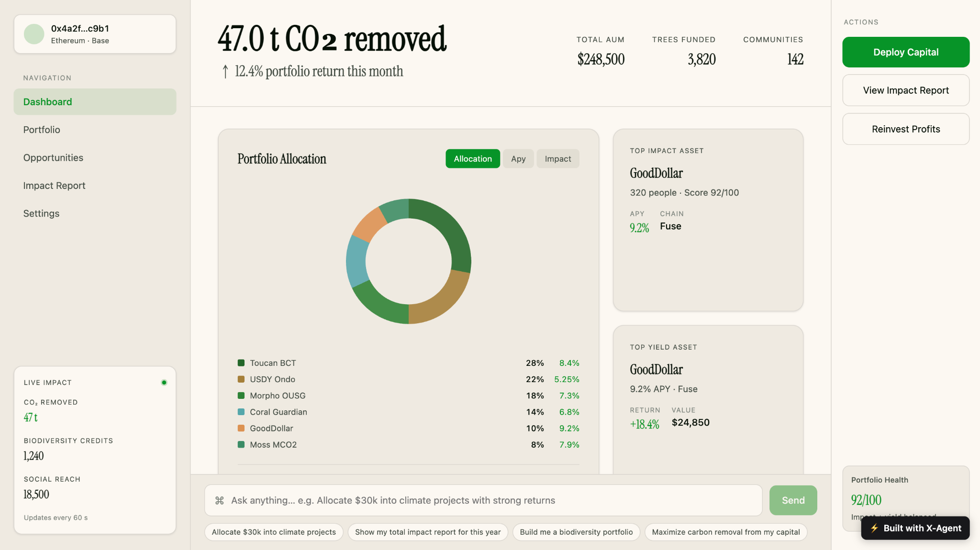Click the teal donut chart segment for Coral Guardian
Viewport: 980px width, 550px height.
(x=356, y=261)
